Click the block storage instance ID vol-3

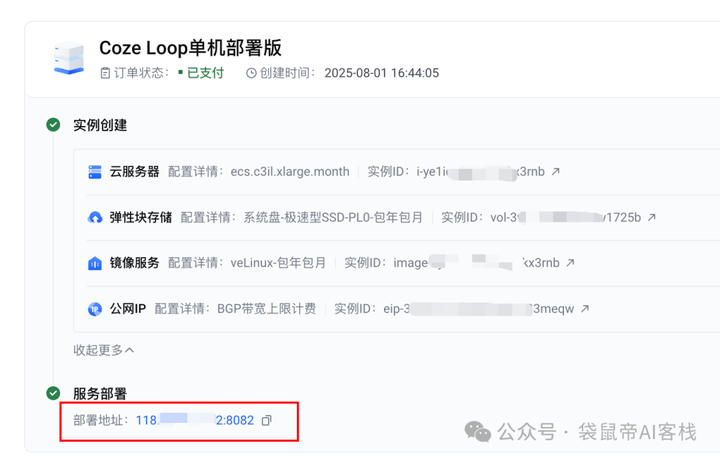[x=566, y=217]
